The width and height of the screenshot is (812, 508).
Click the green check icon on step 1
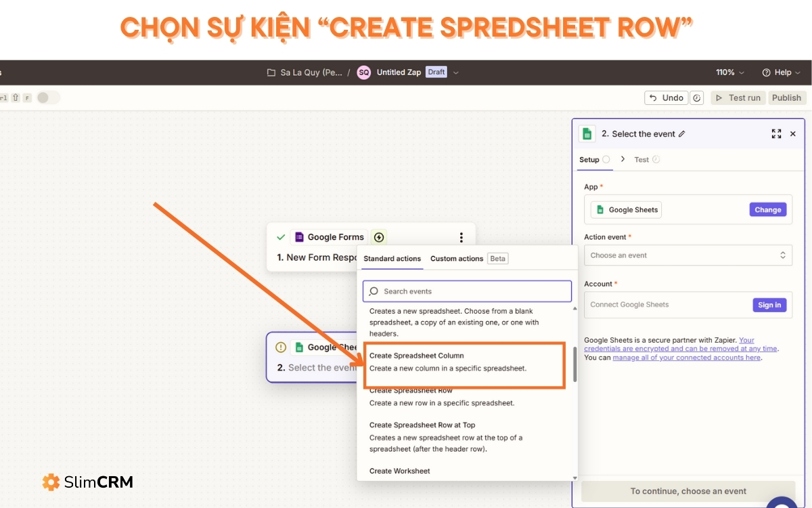(x=281, y=237)
